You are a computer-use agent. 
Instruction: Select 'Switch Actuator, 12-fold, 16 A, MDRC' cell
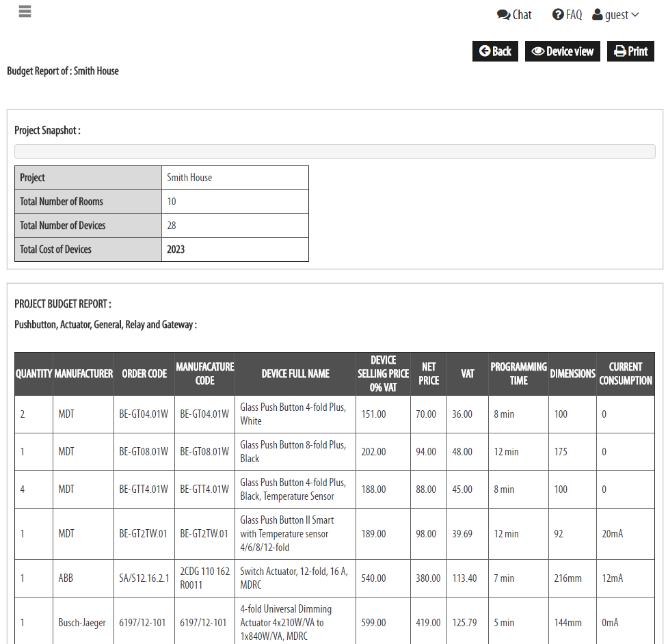[x=295, y=578]
